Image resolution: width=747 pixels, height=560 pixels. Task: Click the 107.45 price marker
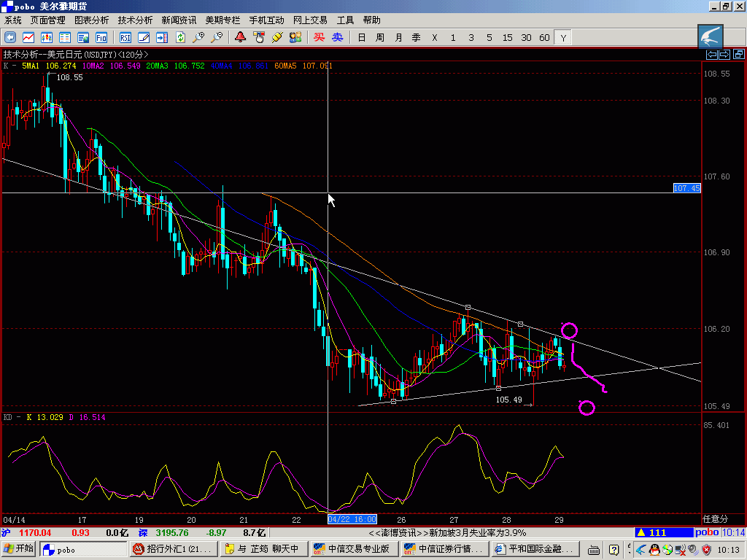coord(686,188)
